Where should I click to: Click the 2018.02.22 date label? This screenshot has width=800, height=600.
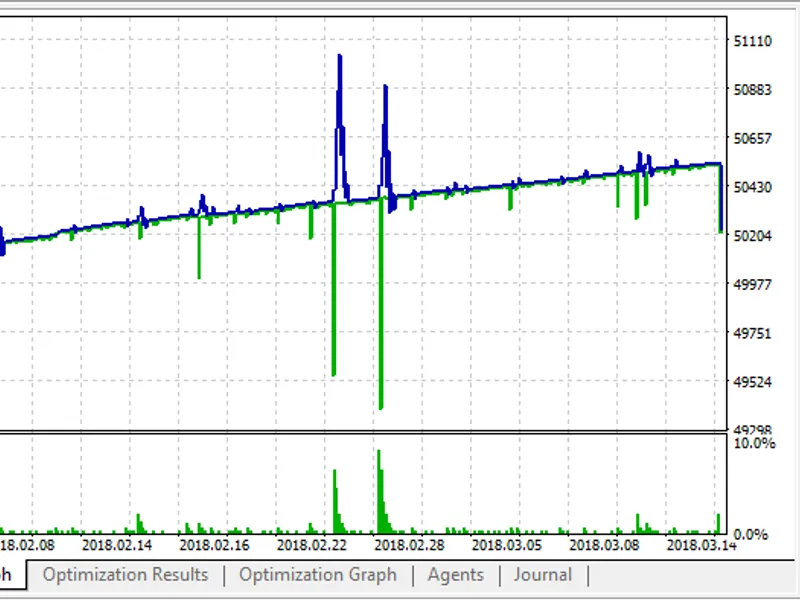tap(312, 545)
